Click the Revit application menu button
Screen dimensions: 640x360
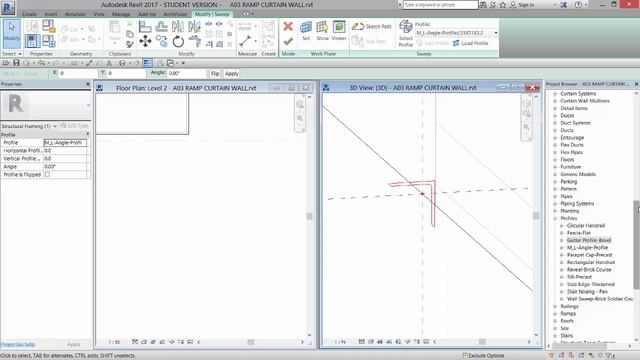click(x=8, y=8)
